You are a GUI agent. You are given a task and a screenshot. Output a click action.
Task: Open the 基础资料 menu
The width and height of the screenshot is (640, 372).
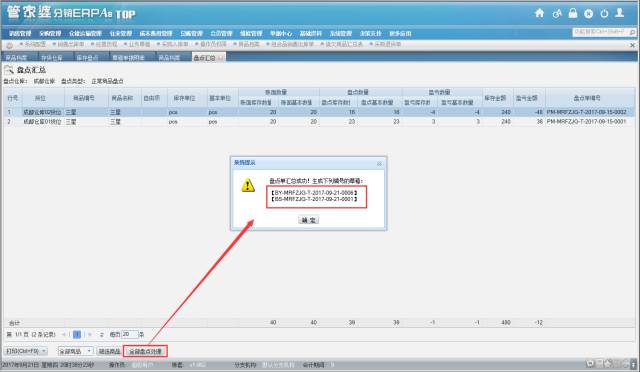pyautogui.click(x=311, y=33)
